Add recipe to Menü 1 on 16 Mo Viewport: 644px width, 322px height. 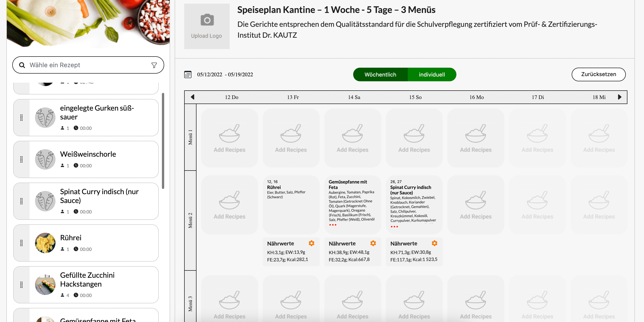[x=476, y=138]
